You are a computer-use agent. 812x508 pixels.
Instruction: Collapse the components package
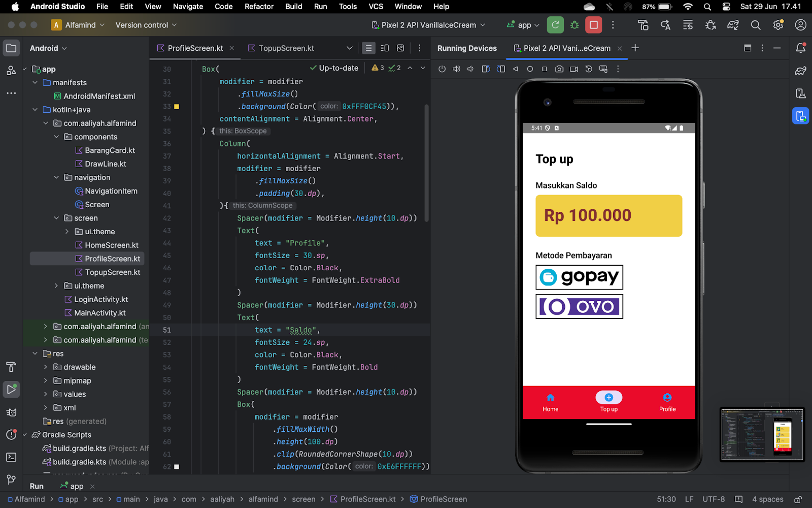click(56, 137)
